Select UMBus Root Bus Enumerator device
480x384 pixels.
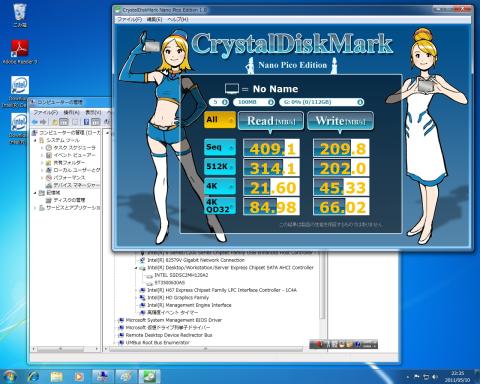(x=157, y=342)
